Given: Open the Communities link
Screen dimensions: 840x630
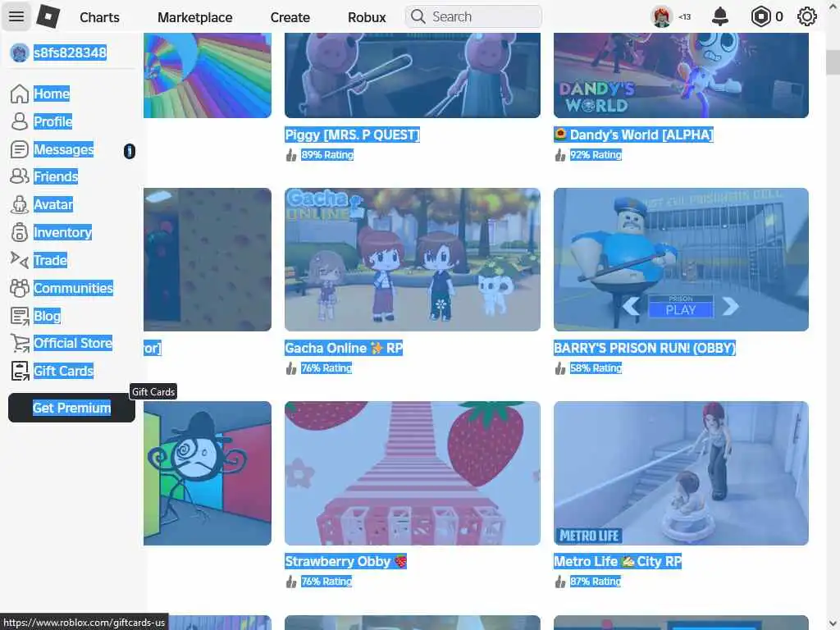Looking at the screenshot, I should (x=73, y=288).
